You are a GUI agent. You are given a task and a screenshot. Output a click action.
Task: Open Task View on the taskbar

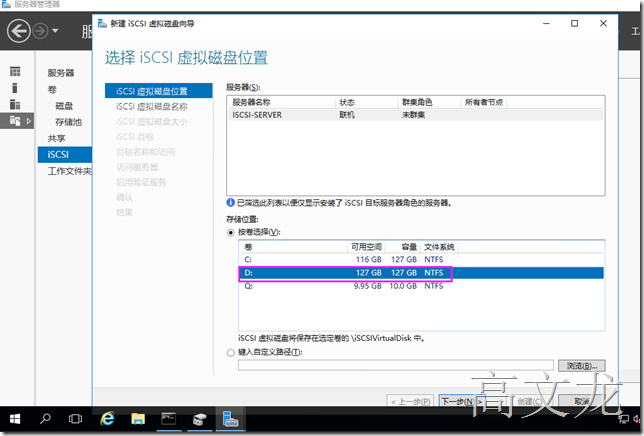click(75, 419)
